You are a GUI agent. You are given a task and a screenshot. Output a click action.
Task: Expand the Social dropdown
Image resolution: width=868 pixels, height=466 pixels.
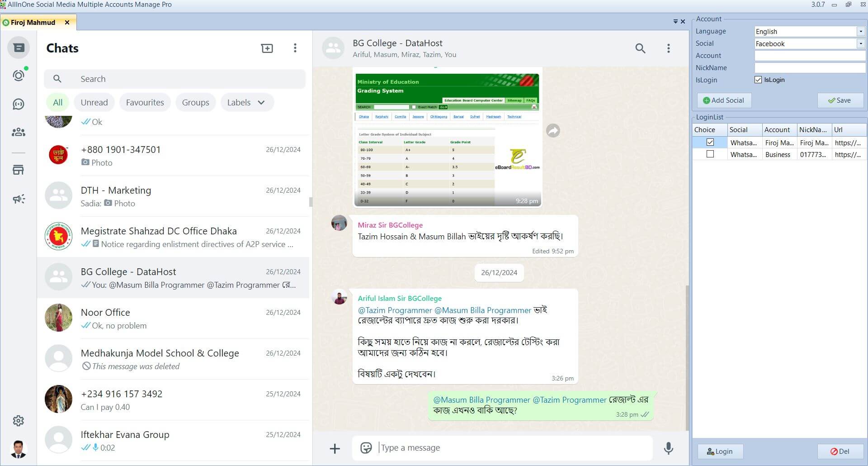860,43
